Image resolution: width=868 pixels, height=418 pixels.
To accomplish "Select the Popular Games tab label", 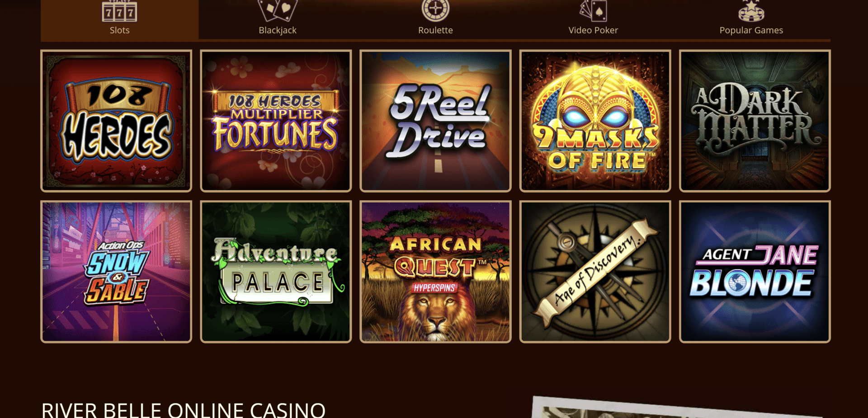I will [751, 30].
